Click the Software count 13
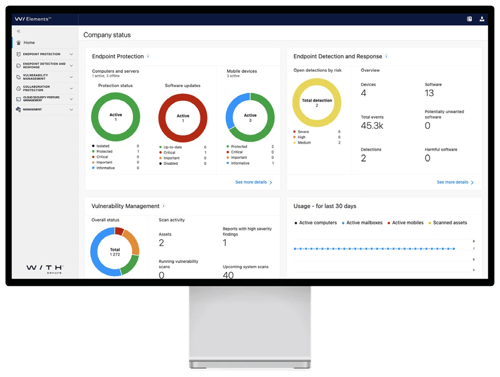Image resolution: width=500 pixels, height=377 pixels. pos(429,93)
